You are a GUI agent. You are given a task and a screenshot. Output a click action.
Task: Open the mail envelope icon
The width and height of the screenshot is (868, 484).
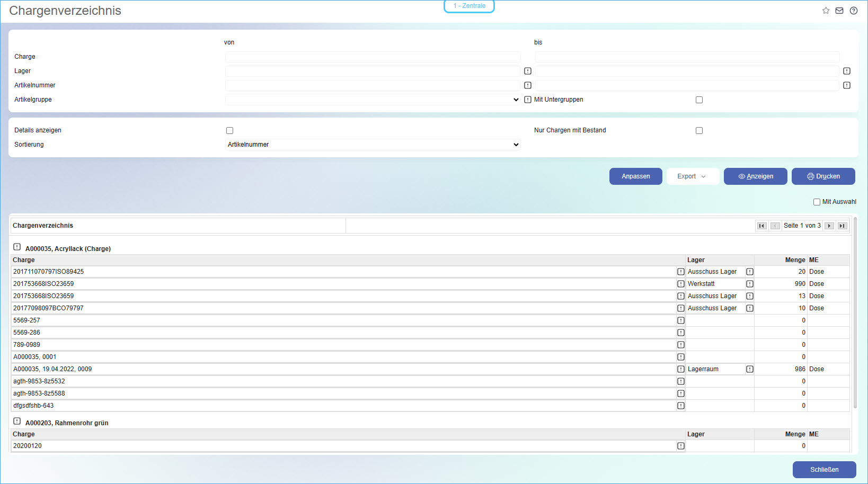click(839, 11)
